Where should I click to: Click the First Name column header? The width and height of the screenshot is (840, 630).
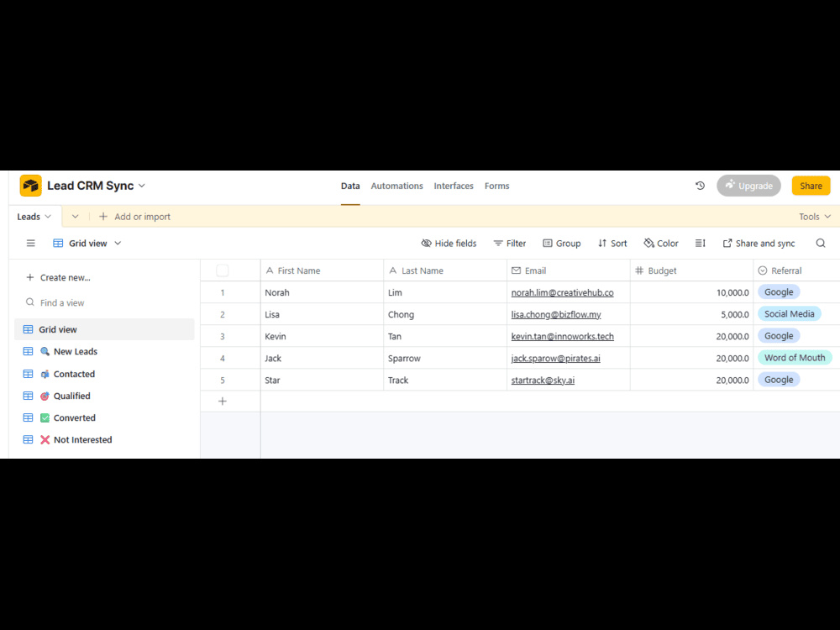pos(322,270)
